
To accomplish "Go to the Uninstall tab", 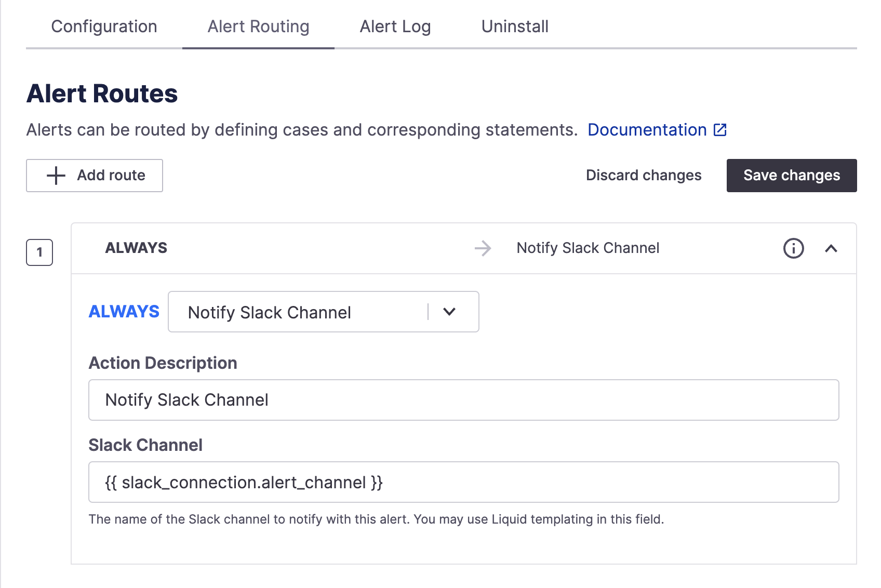I will tap(515, 26).
